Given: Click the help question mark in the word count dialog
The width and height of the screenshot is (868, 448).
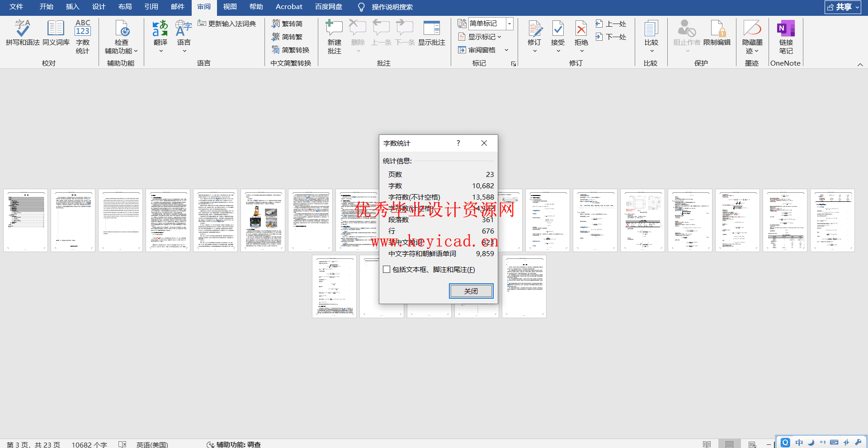Looking at the screenshot, I should point(458,143).
